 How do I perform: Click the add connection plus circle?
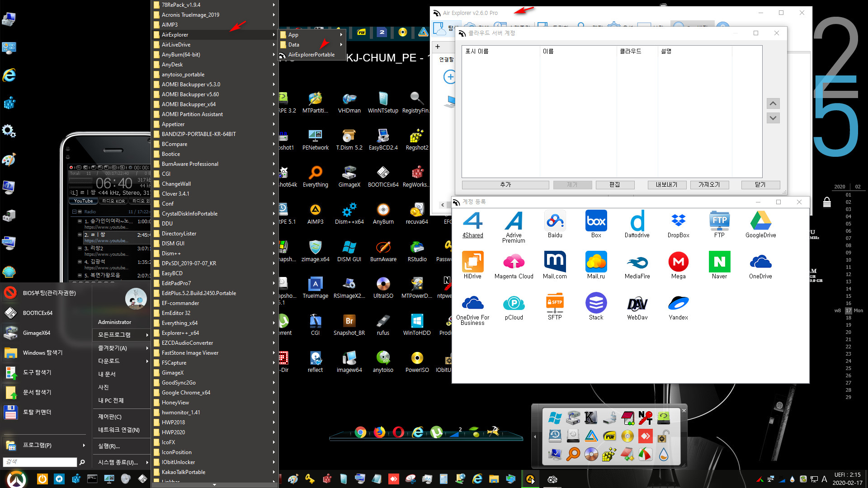pos(449,77)
